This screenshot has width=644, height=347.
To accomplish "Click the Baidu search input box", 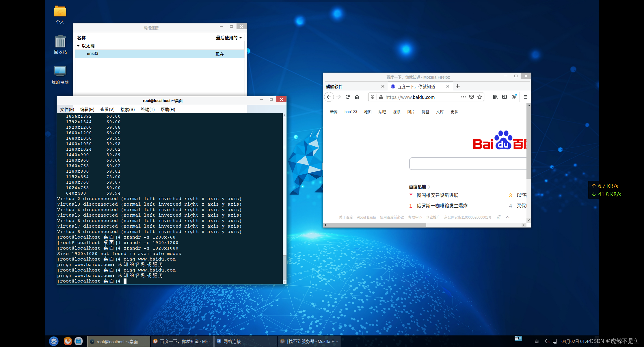I will [x=468, y=164].
